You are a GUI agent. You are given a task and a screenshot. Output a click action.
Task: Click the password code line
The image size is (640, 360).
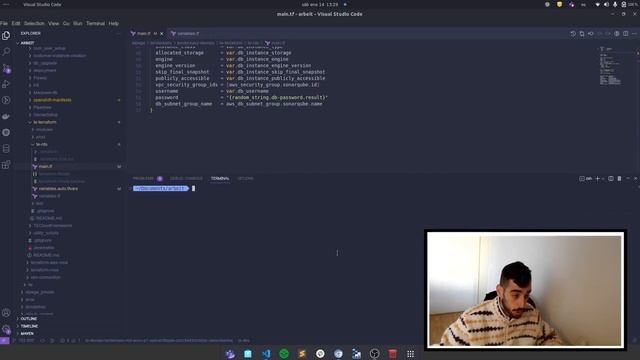coord(241,98)
